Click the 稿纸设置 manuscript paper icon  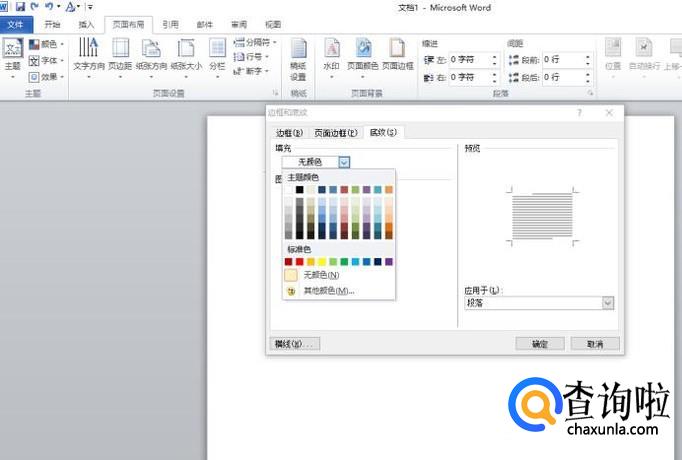[x=298, y=59]
